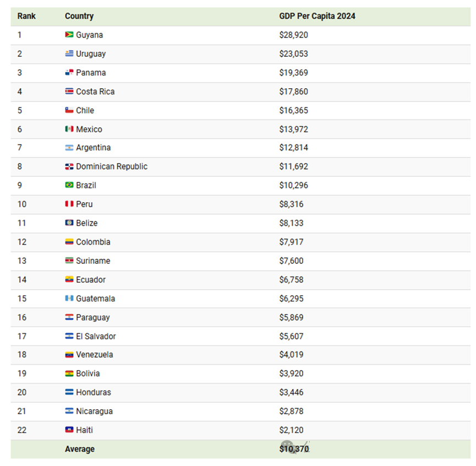Sort by GDP Per Capita 2024 header
This screenshot has width=476, height=466.
pyautogui.click(x=317, y=16)
